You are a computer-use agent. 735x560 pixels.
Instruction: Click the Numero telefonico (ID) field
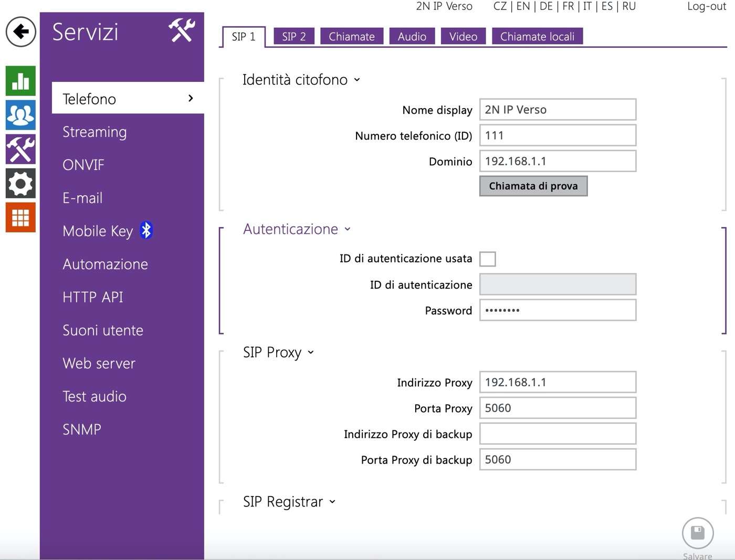click(x=558, y=135)
